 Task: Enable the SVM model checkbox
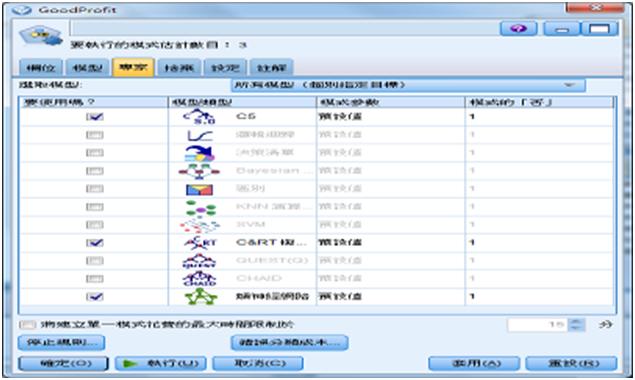[x=95, y=225]
